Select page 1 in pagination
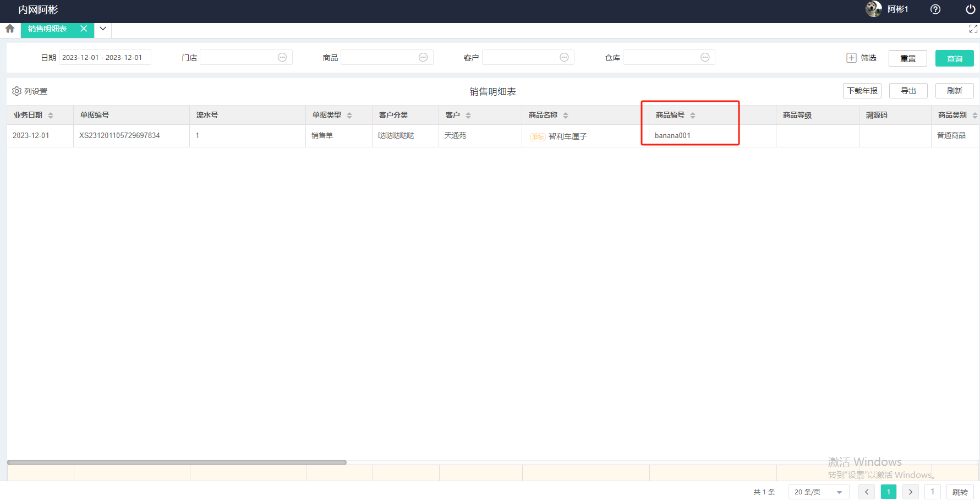 click(889, 492)
